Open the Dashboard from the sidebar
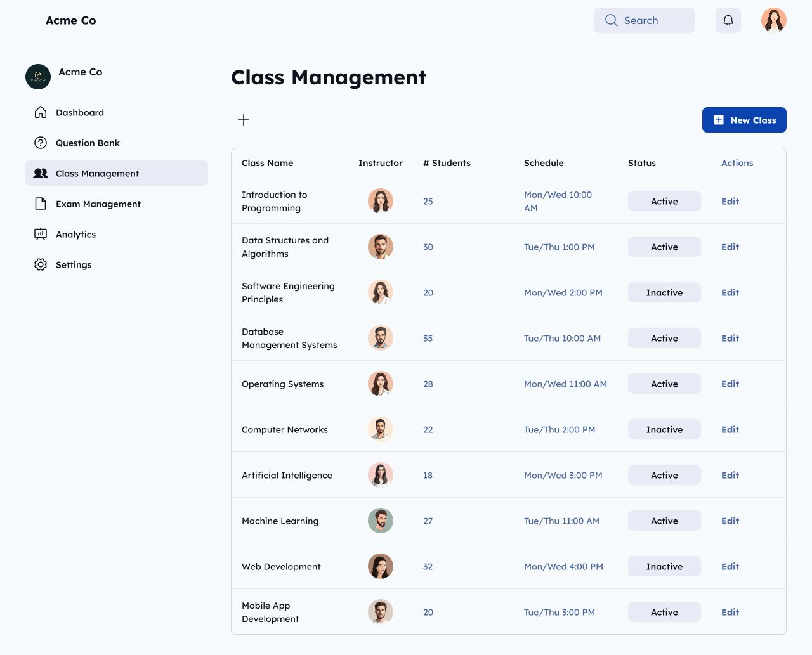The height and width of the screenshot is (655, 812). point(41,112)
